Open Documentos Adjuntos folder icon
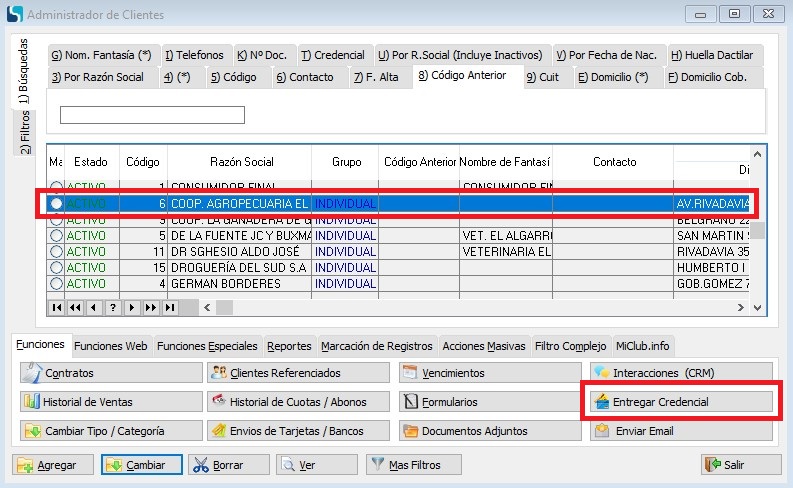 [x=409, y=431]
